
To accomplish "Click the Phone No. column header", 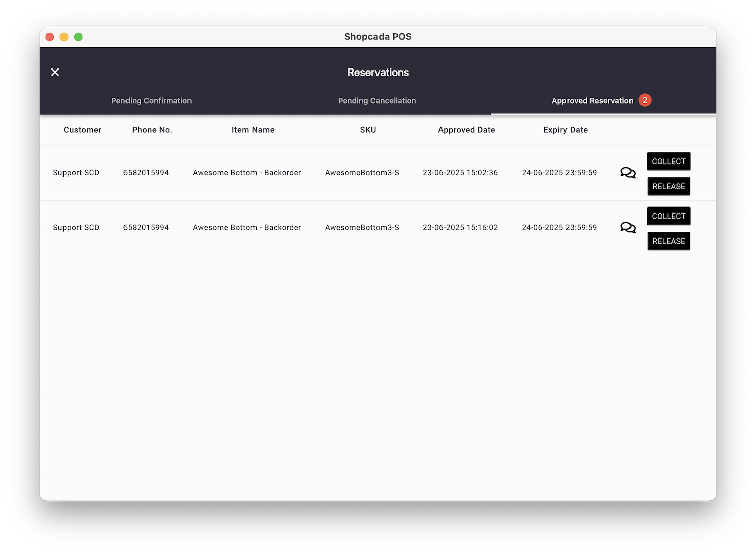I will (x=152, y=130).
